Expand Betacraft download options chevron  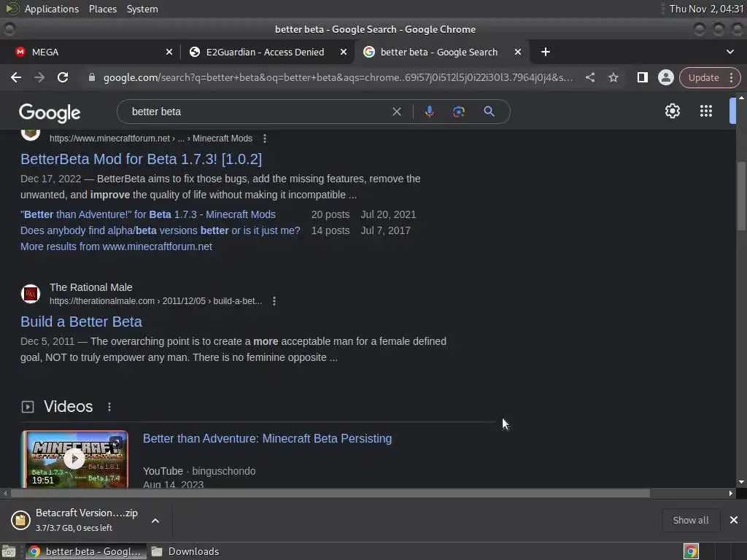tap(155, 521)
